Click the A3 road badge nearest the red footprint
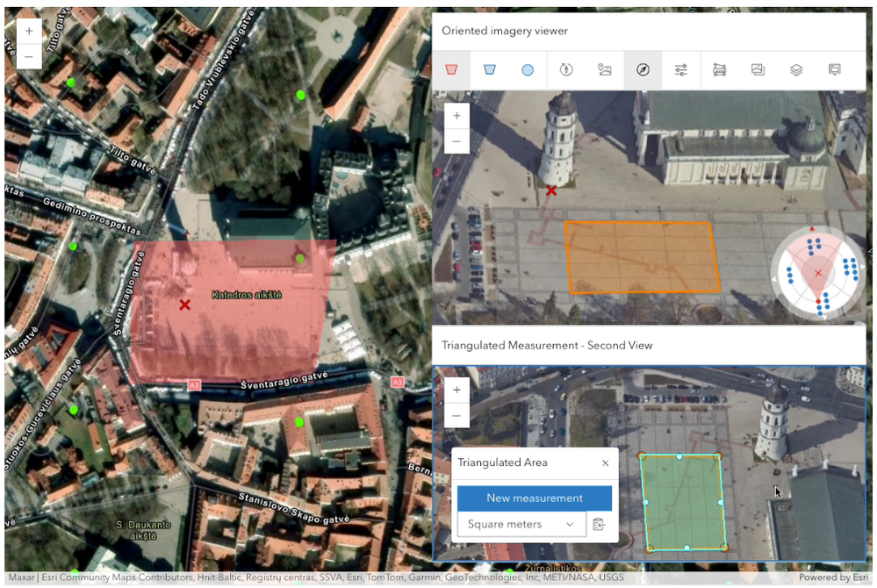877x588 pixels. 193,385
